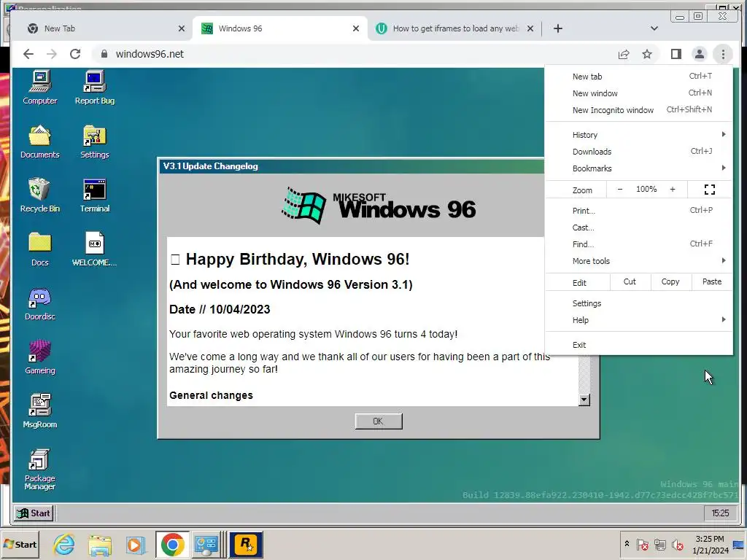Screen dimensions: 747x560
Task: Click the Action Center flag tray icon
Action: (642, 544)
